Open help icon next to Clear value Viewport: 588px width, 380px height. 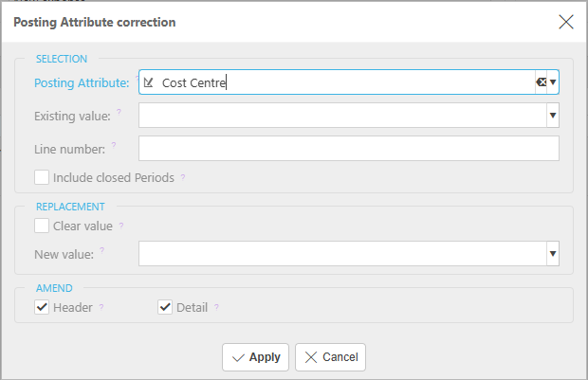point(121,226)
